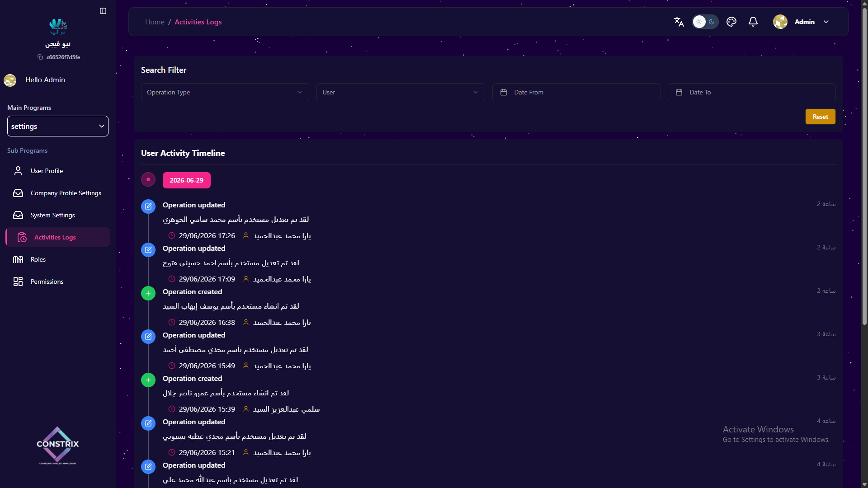Click the Reset filter button

tap(820, 117)
